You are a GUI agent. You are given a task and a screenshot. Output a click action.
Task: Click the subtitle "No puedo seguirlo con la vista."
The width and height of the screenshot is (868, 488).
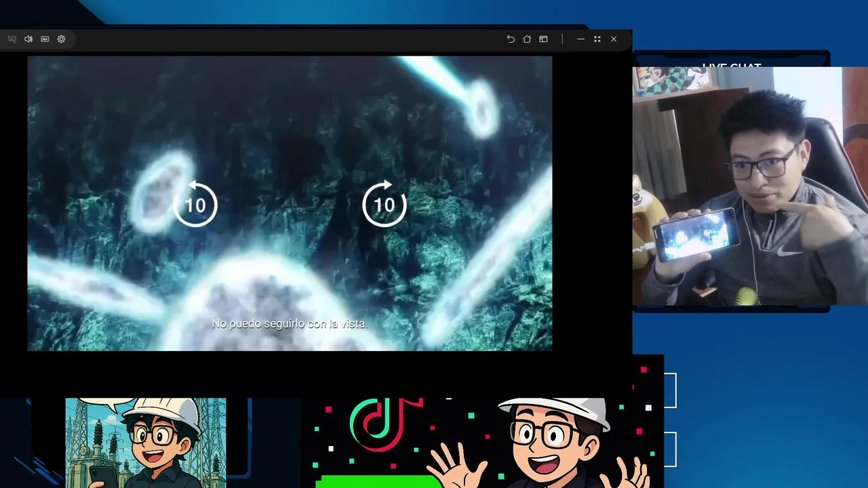point(290,324)
